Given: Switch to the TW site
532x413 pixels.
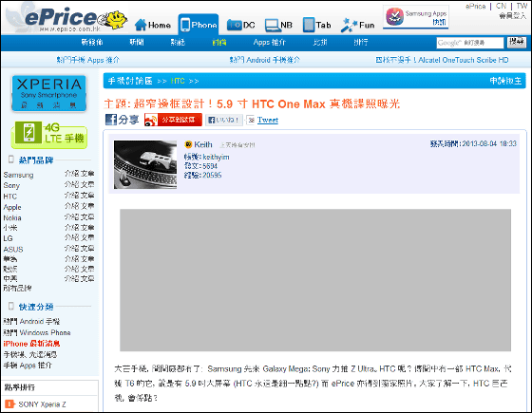Looking at the screenshot, I should (522, 6).
